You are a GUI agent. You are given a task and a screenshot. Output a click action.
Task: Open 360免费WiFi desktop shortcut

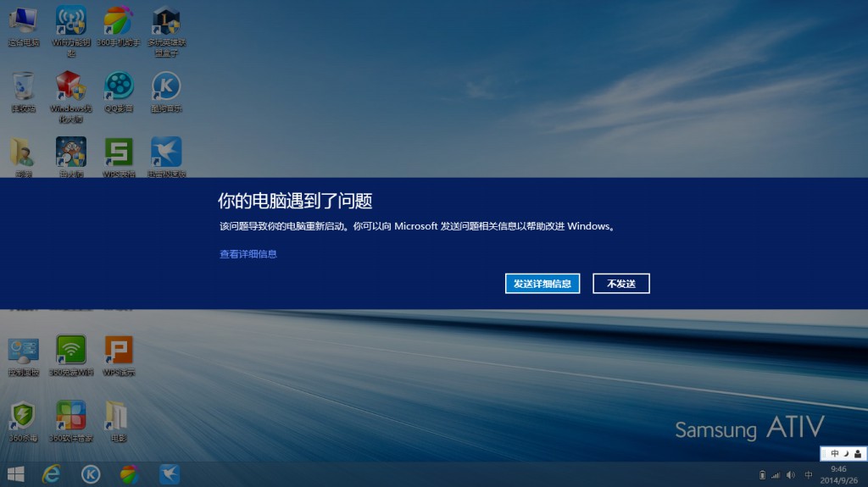click(x=71, y=356)
